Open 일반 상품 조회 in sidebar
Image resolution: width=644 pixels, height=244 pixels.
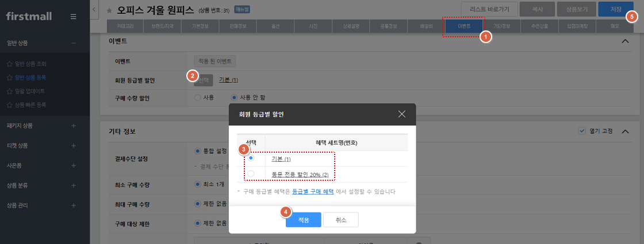(x=30, y=64)
